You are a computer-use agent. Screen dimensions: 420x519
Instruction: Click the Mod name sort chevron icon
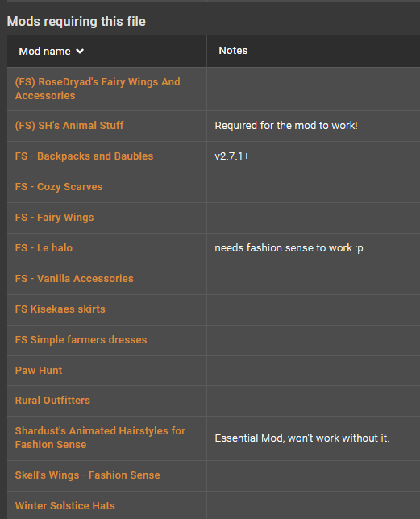coord(80,52)
